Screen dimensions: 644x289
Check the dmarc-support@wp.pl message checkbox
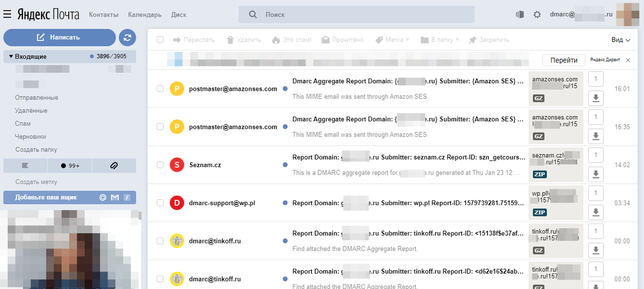(x=160, y=203)
